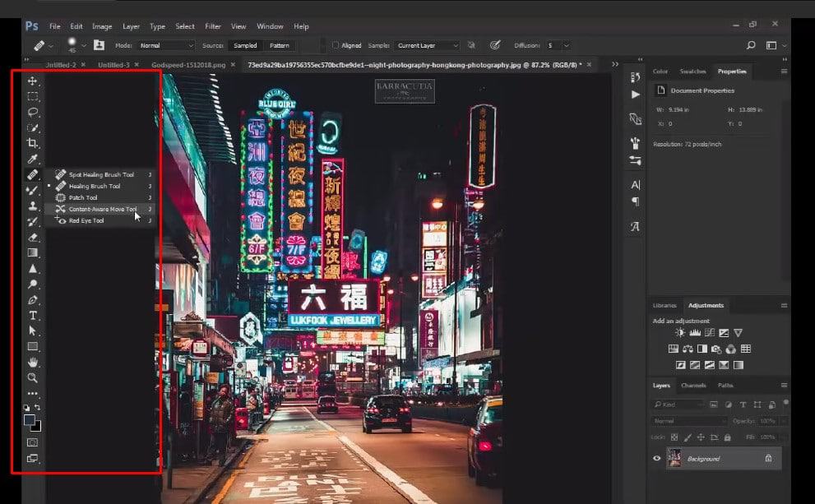Open the Character panel icon
This screenshot has height=504, width=815.
point(635,185)
